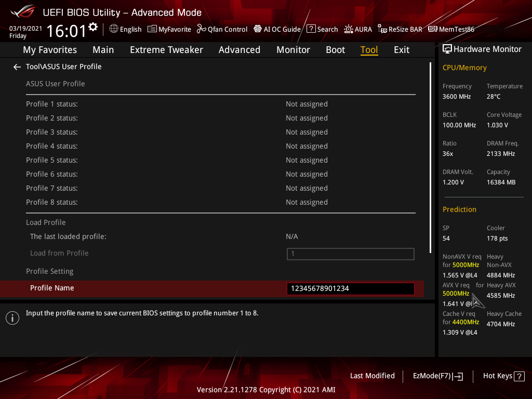This screenshot has height=399, width=532.
Task: Click the 16:01 clock display
Action: (66, 31)
